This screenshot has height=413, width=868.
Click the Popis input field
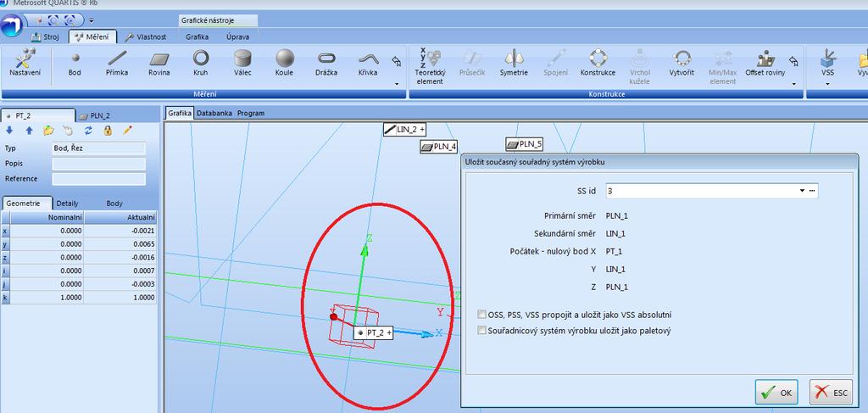pyautogui.click(x=98, y=164)
